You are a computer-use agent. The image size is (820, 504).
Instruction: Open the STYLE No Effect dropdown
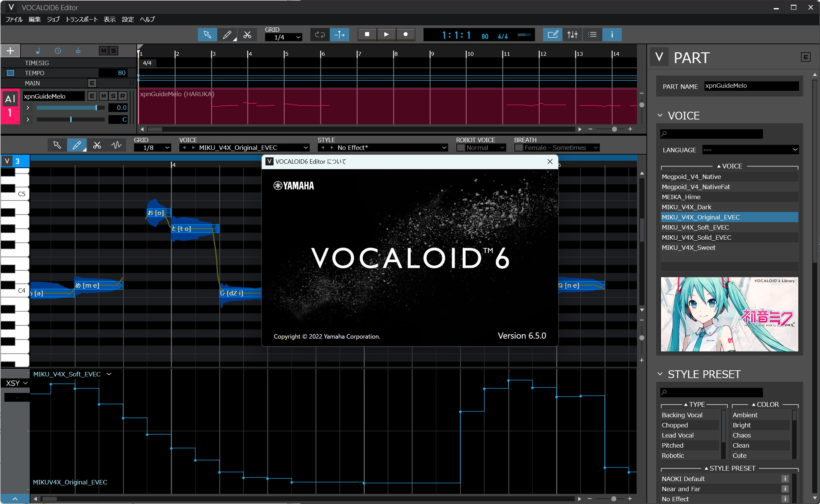pyautogui.click(x=383, y=148)
